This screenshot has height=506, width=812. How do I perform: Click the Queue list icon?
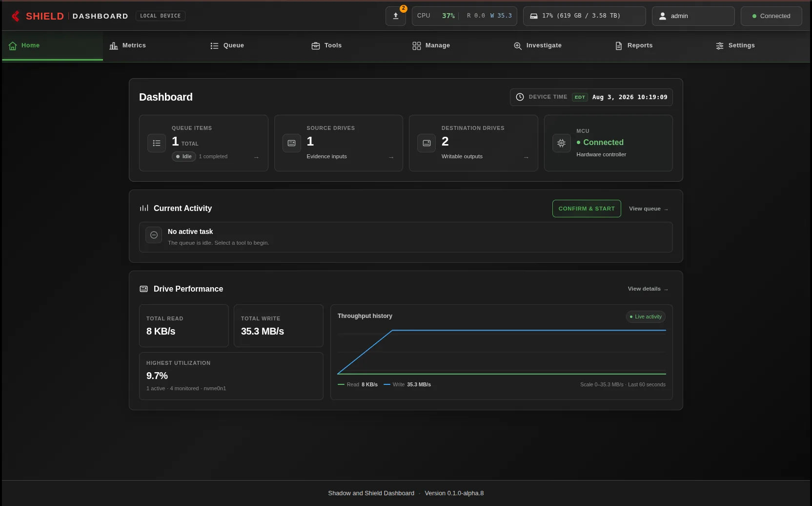(214, 45)
